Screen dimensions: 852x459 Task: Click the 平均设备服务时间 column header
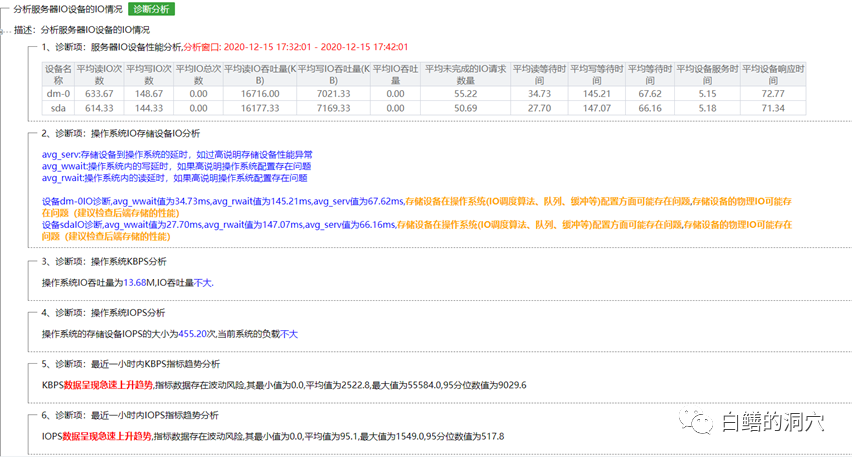(708, 75)
